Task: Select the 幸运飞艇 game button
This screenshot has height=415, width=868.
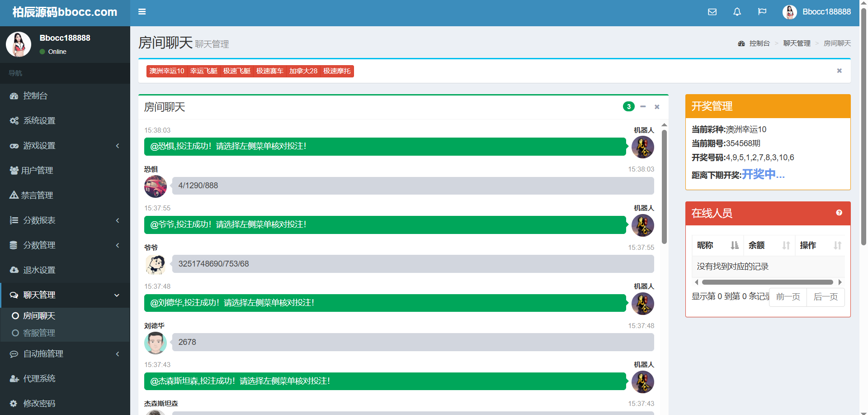Action: pyautogui.click(x=204, y=71)
